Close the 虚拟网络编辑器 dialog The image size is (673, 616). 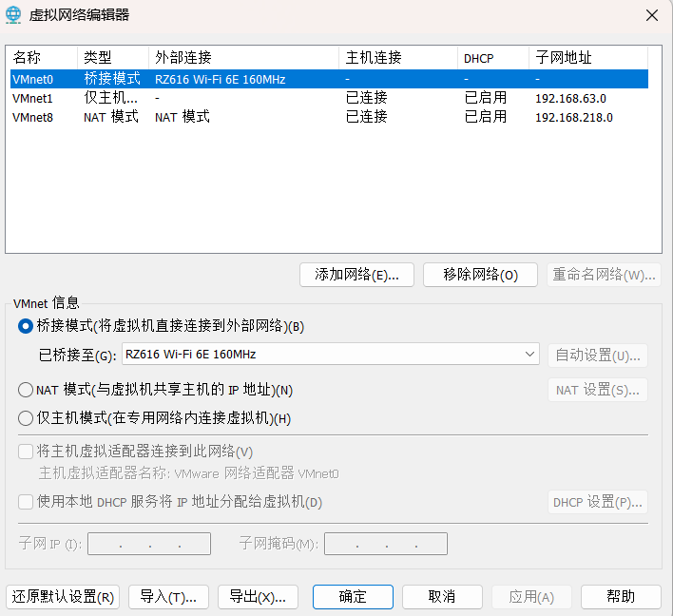point(651,15)
